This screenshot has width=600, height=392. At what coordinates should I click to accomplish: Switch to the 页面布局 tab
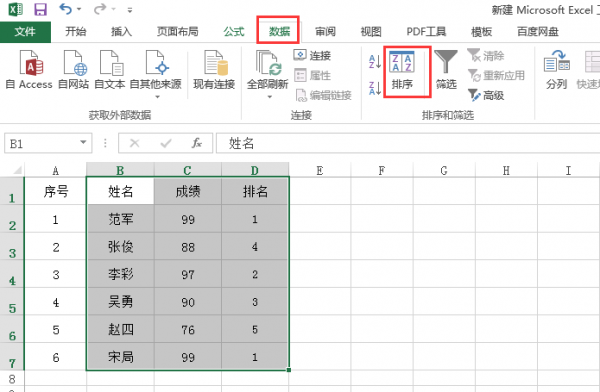178,31
